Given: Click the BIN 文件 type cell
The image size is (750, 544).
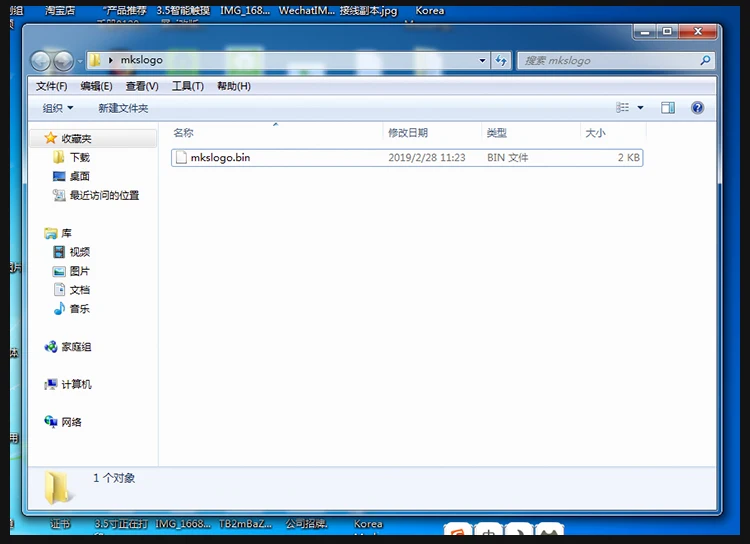Looking at the screenshot, I should pos(507,157).
